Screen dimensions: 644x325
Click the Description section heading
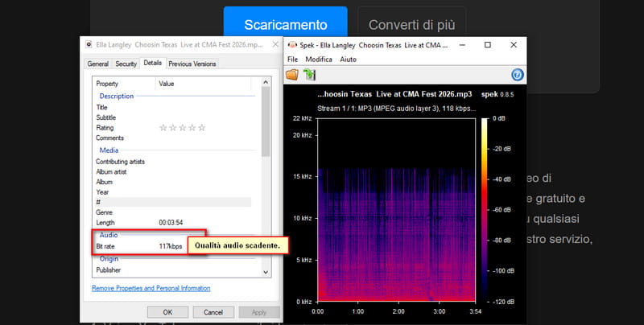click(117, 96)
